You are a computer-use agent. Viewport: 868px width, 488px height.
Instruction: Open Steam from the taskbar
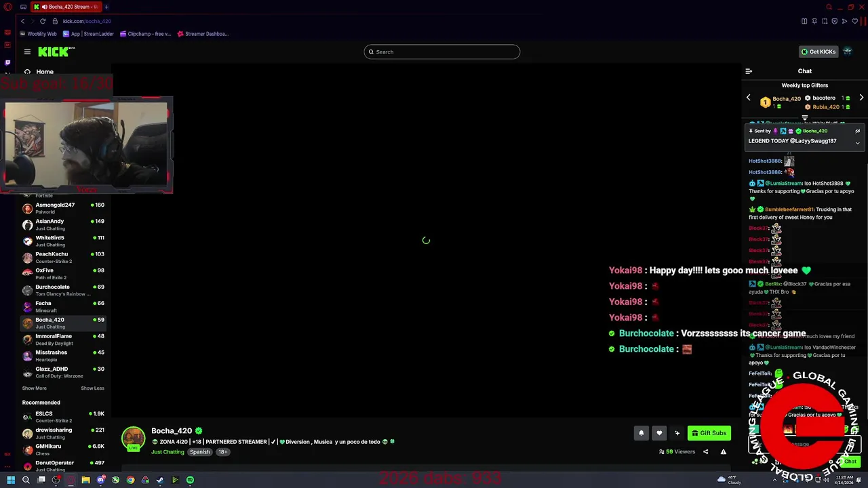[160, 480]
